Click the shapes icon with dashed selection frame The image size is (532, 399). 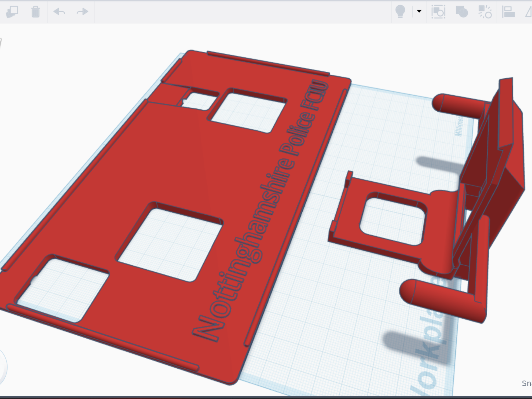[x=438, y=12]
